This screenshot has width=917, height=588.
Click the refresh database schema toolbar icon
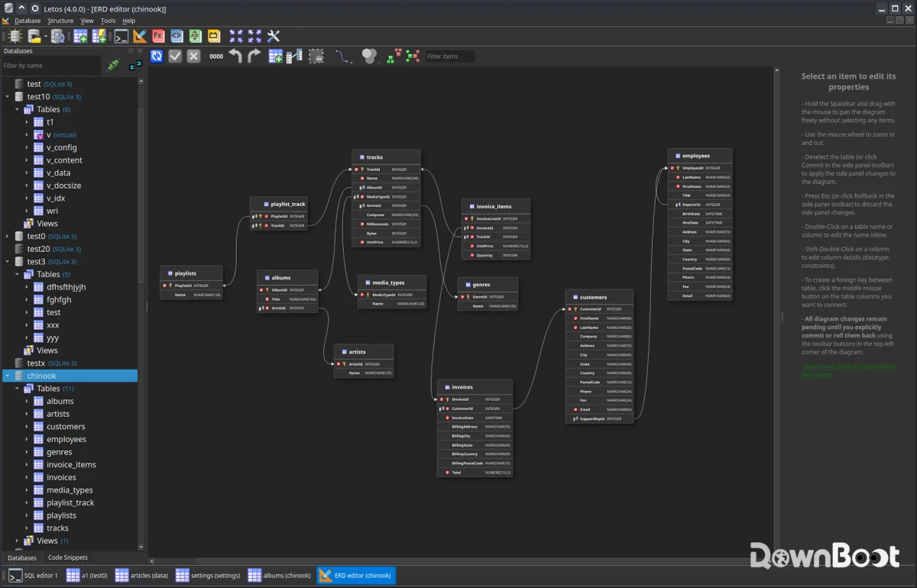(57, 36)
